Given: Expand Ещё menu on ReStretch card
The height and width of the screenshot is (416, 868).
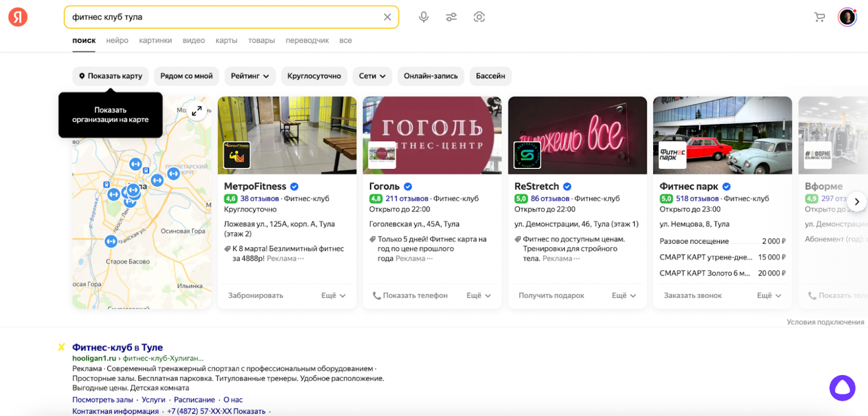Looking at the screenshot, I should point(624,295).
